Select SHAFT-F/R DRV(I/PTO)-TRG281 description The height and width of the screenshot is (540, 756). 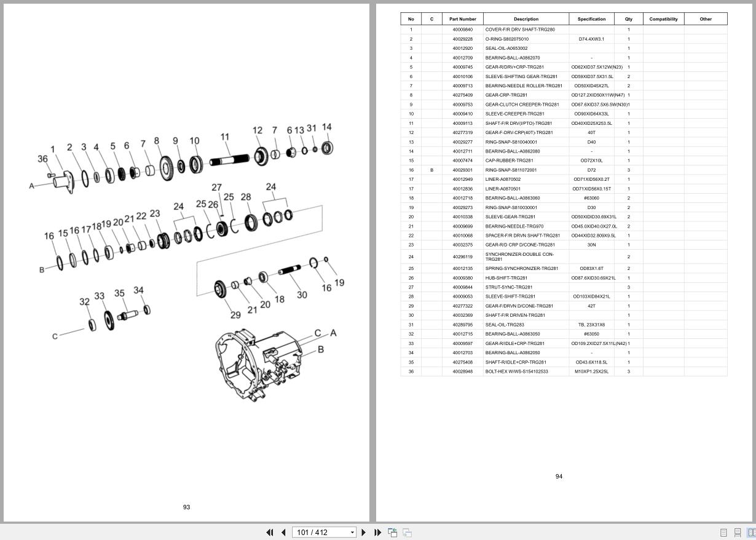pos(519,123)
